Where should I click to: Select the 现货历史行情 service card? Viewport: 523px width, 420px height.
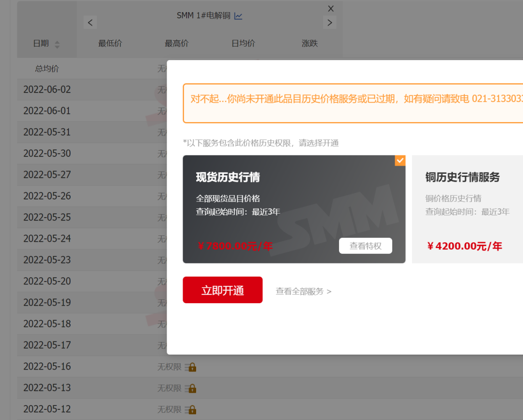tap(294, 209)
